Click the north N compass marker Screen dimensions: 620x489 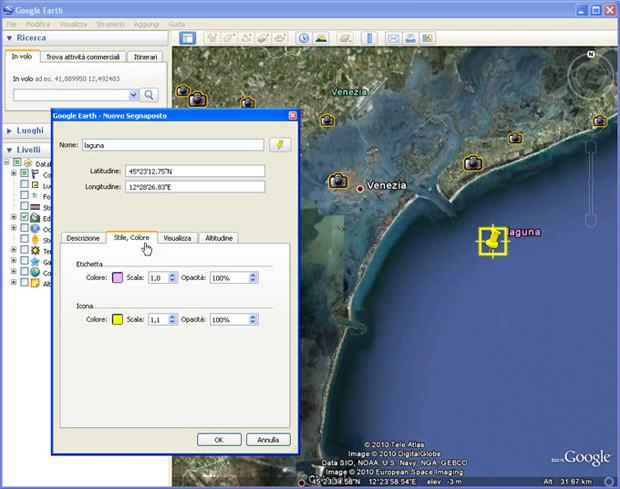pos(591,54)
